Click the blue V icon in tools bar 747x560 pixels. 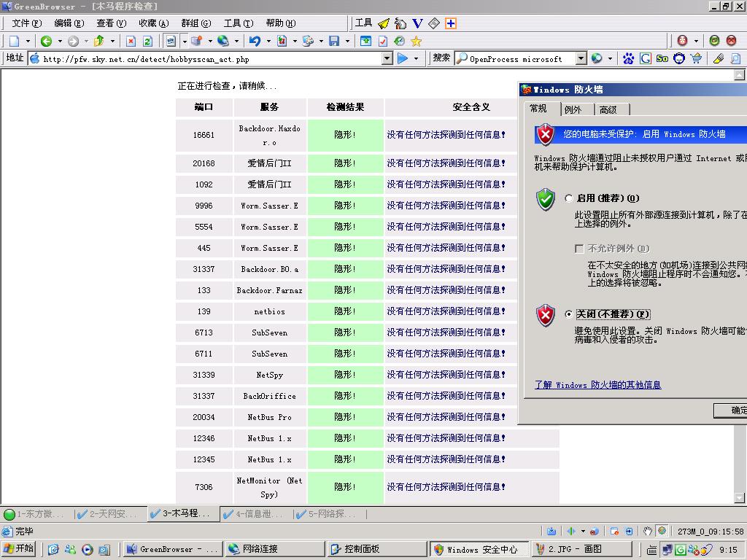click(x=417, y=23)
